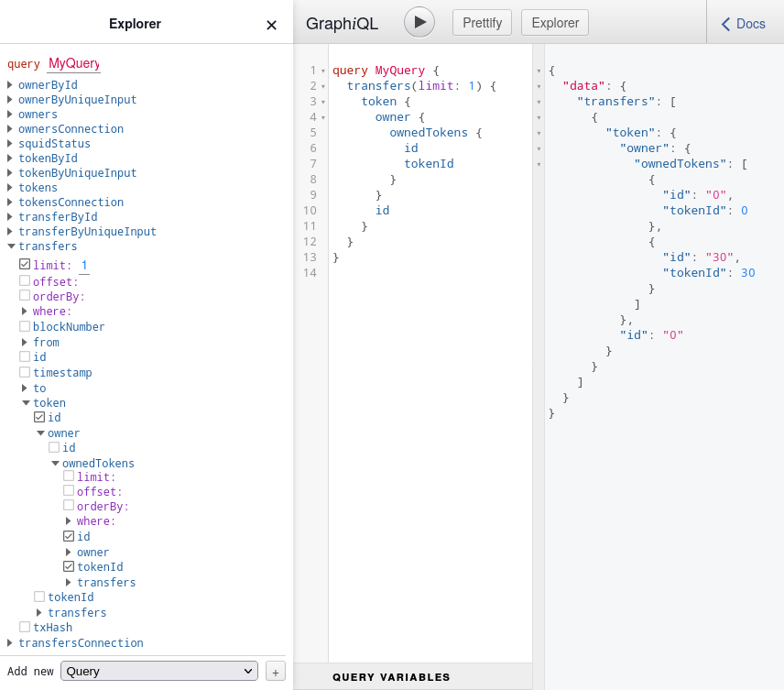Enable orderBy argument under ownedTokens

[x=69, y=506]
